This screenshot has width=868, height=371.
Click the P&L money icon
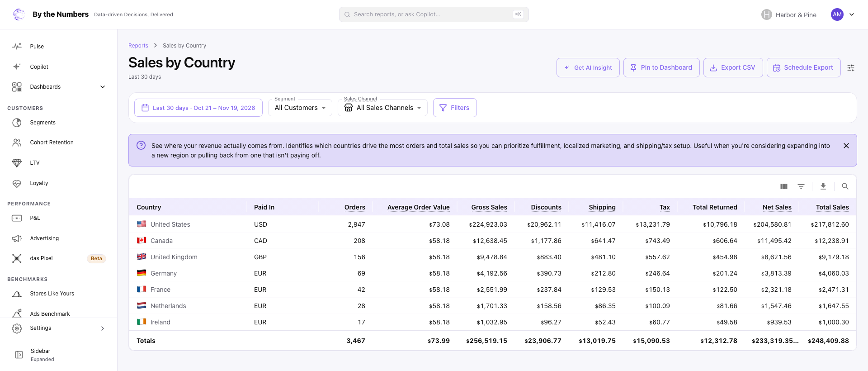point(17,218)
